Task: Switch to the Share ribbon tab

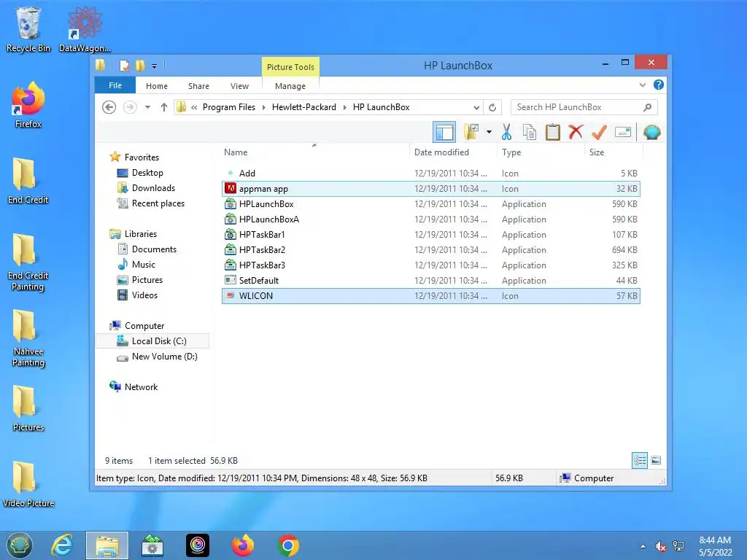Action: pyautogui.click(x=198, y=86)
